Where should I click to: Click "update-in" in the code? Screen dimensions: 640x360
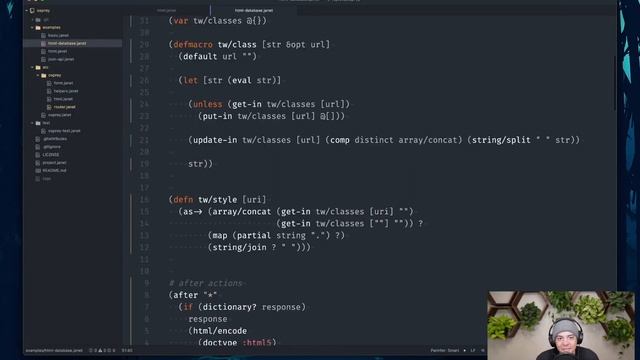pyautogui.click(x=215, y=140)
